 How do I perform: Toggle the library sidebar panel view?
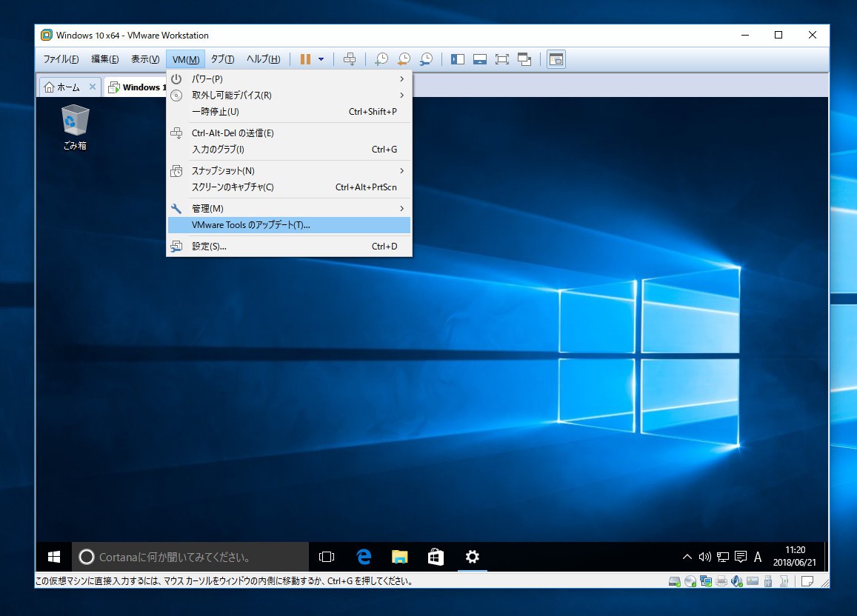coord(458,59)
